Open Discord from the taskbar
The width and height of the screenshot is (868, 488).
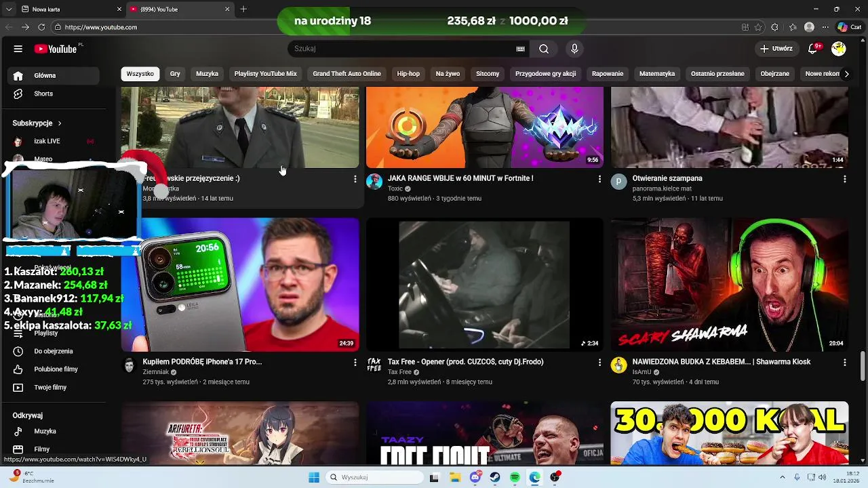pos(475,477)
